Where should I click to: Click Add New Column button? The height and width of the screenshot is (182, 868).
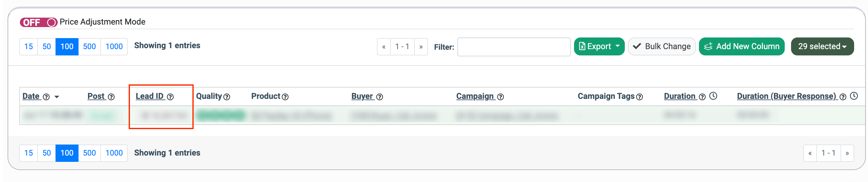pos(741,46)
